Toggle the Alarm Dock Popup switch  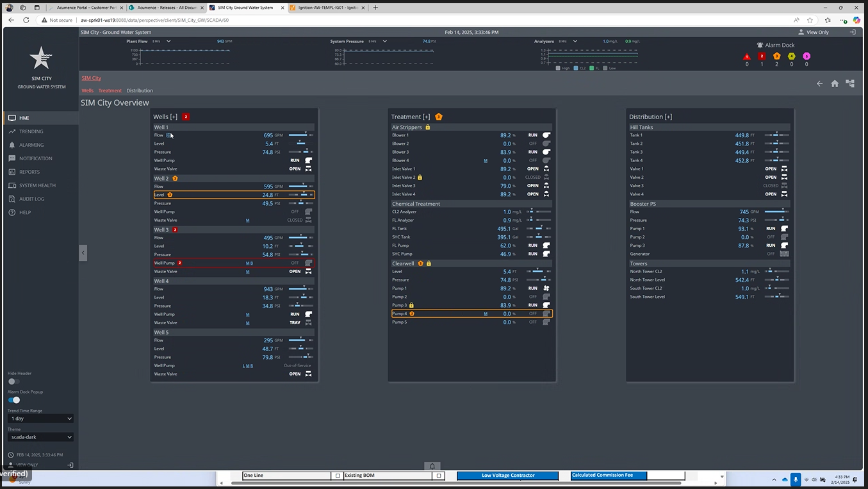pos(13,400)
